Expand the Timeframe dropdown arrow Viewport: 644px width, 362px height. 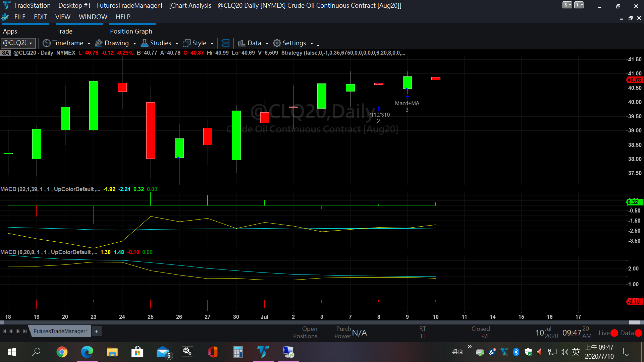click(89, 44)
